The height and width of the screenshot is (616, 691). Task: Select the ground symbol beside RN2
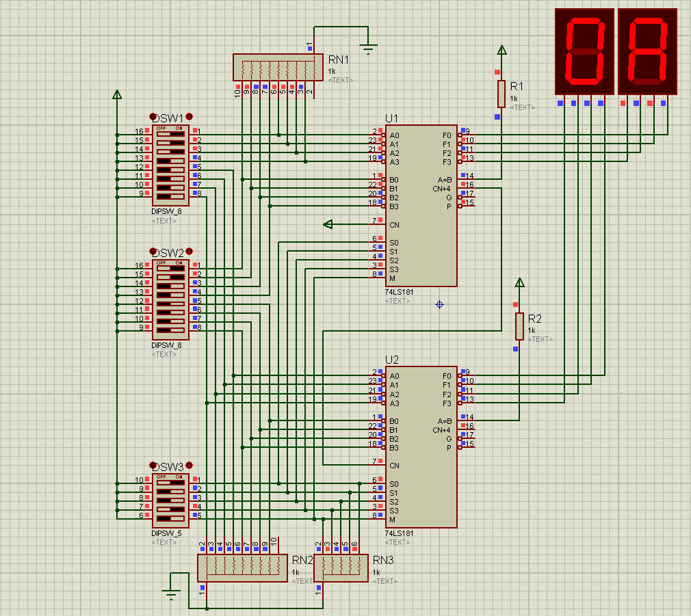tap(170, 590)
